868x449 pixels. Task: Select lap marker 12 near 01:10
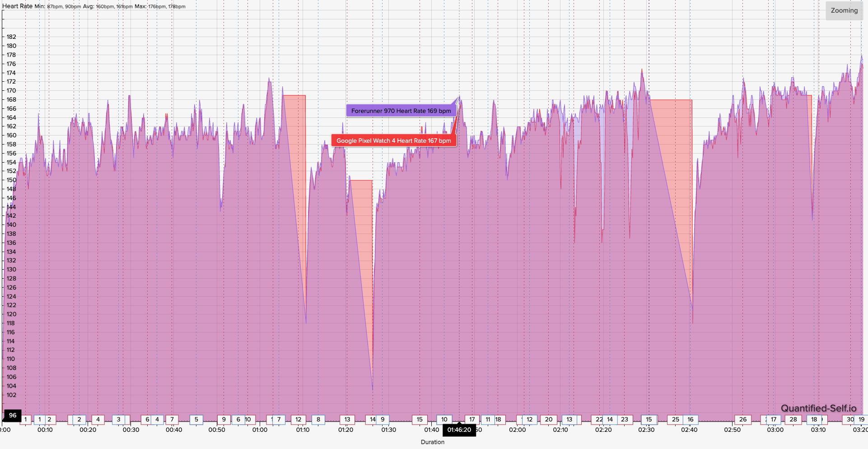pyautogui.click(x=299, y=420)
